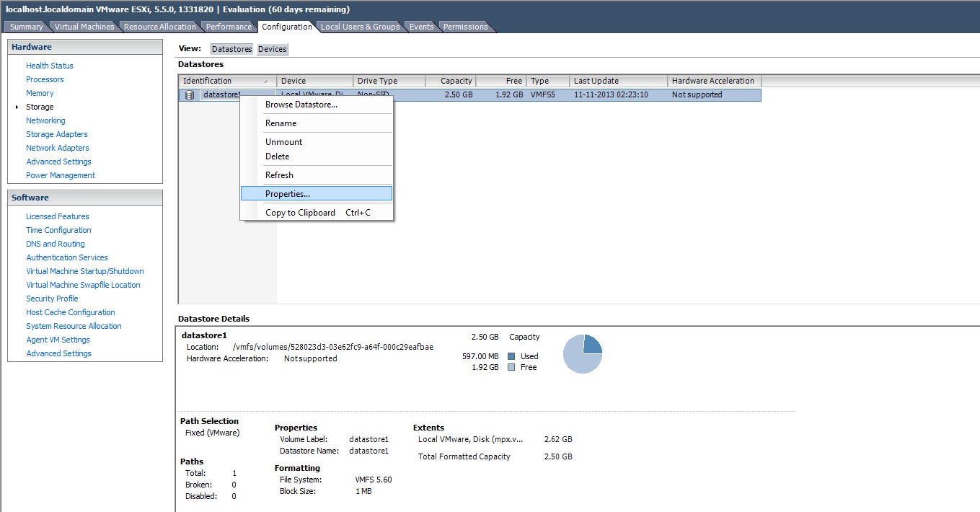Open Licensed Features link

tap(58, 216)
